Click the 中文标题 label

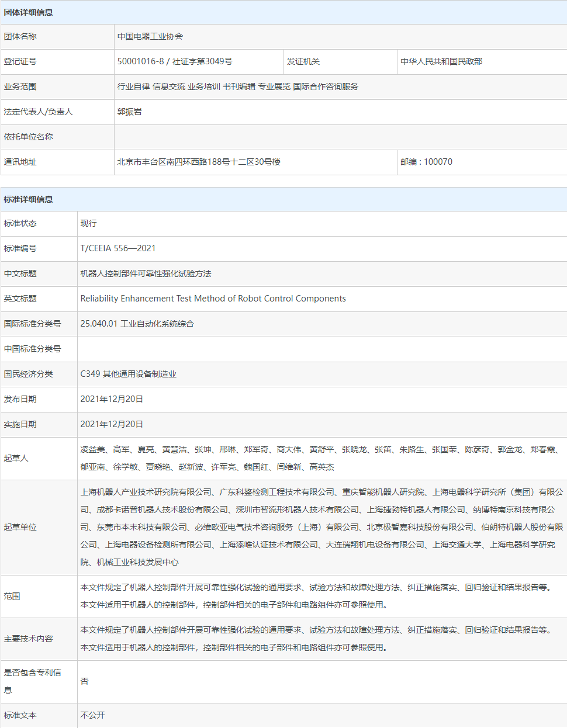tap(20, 273)
